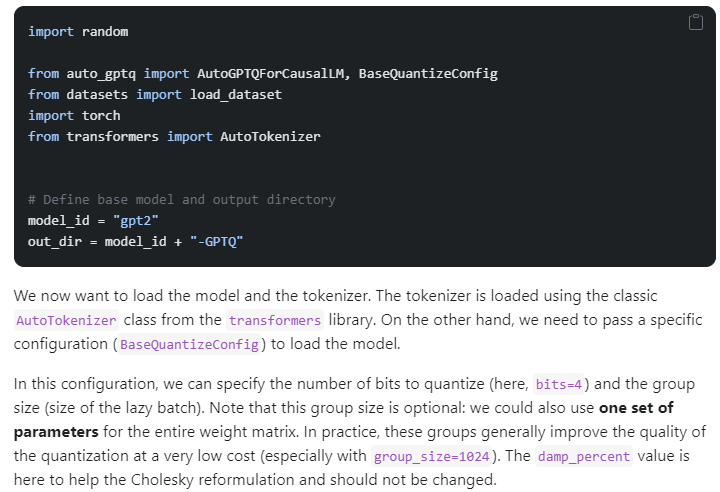Click the damp_percent inline code tag

[x=584, y=457]
